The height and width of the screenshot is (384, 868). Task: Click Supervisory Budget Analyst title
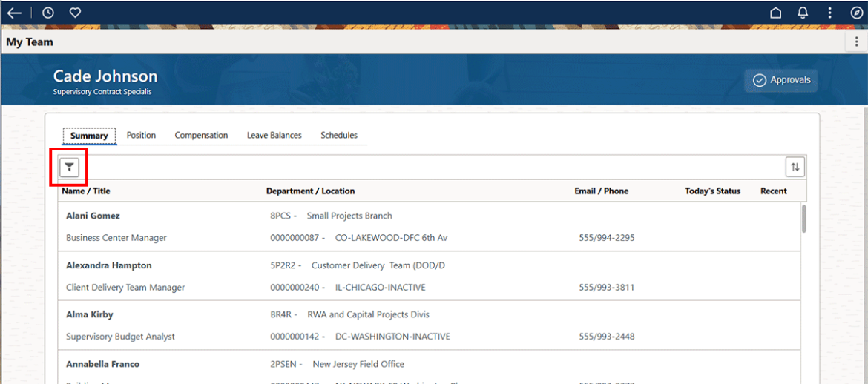tap(120, 337)
